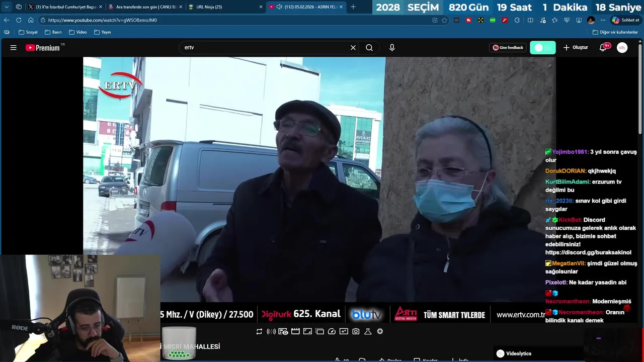The image size is (644, 362).
Task: Click chat username MegatlanVII
Action: pyautogui.click(x=569, y=263)
